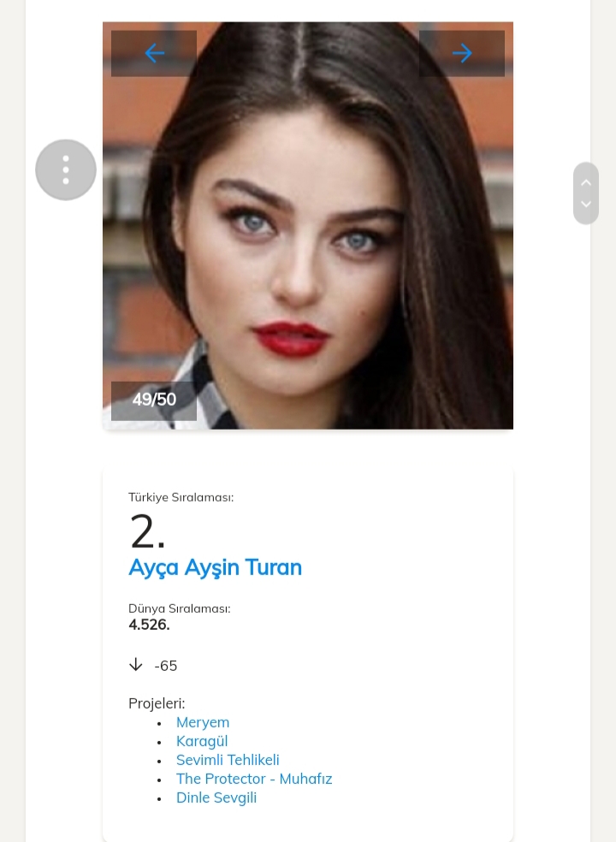Click the 49/50 slide counter badge
This screenshot has height=842, width=616.
pyautogui.click(x=154, y=400)
